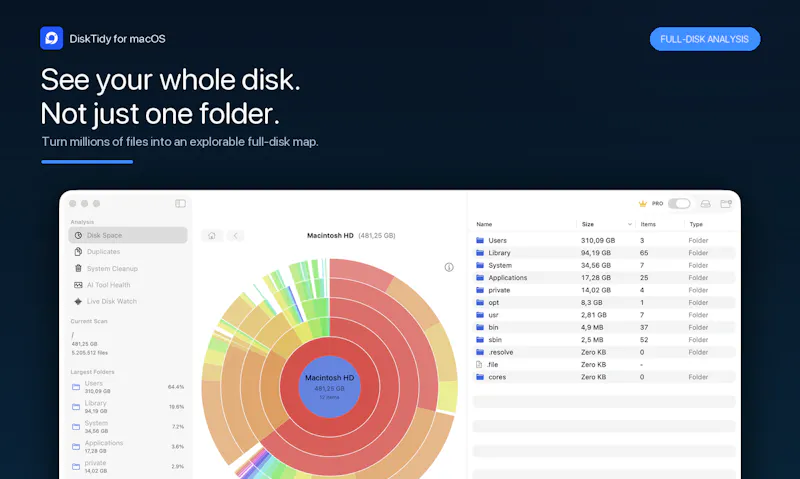
Task: Select the System folder row in table
Action: 605,265
